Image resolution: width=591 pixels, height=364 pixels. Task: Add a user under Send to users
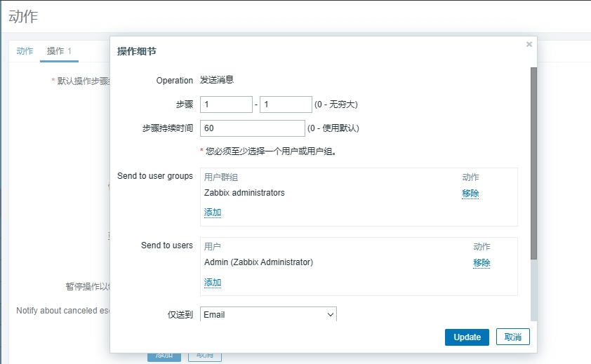coord(213,283)
